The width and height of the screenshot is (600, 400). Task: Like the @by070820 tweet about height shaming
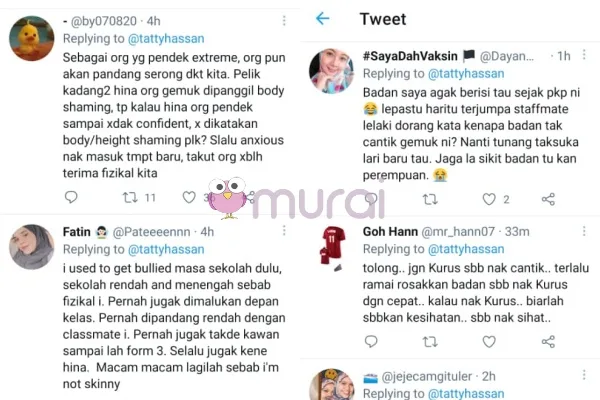pos(189,197)
